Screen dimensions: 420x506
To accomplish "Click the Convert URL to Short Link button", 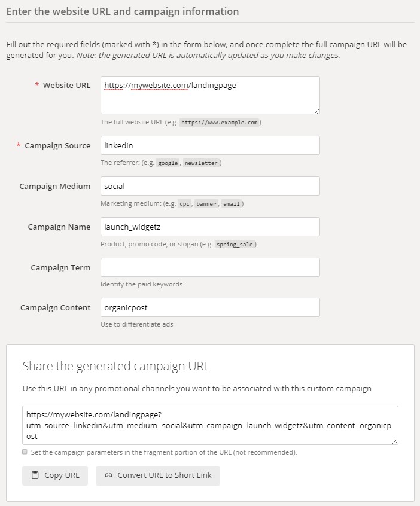I will pos(157,475).
